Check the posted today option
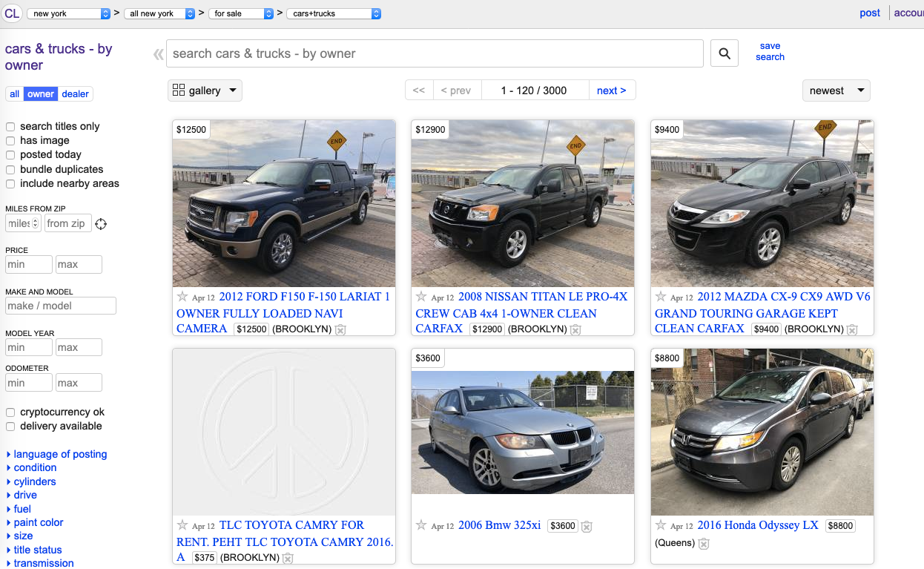 [10, 155]
